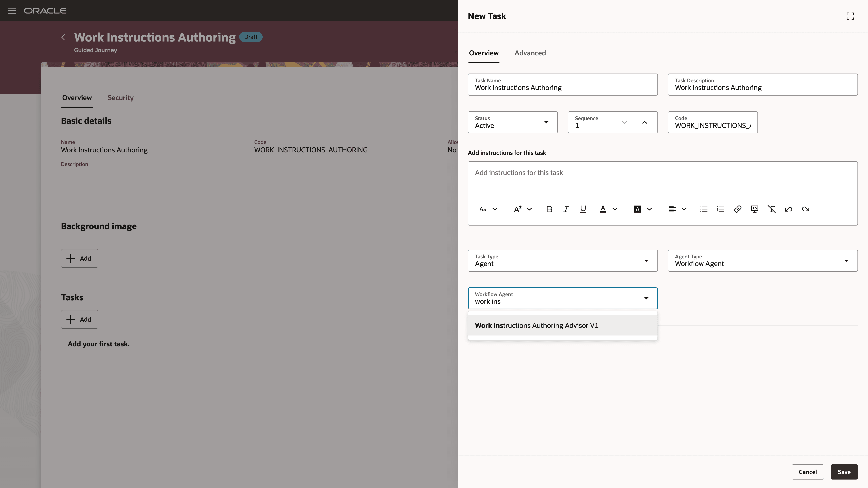The height and width of the screenshot is (488, 868).
Task: Open the Task Type dropdown
Action: coord(646,260)
